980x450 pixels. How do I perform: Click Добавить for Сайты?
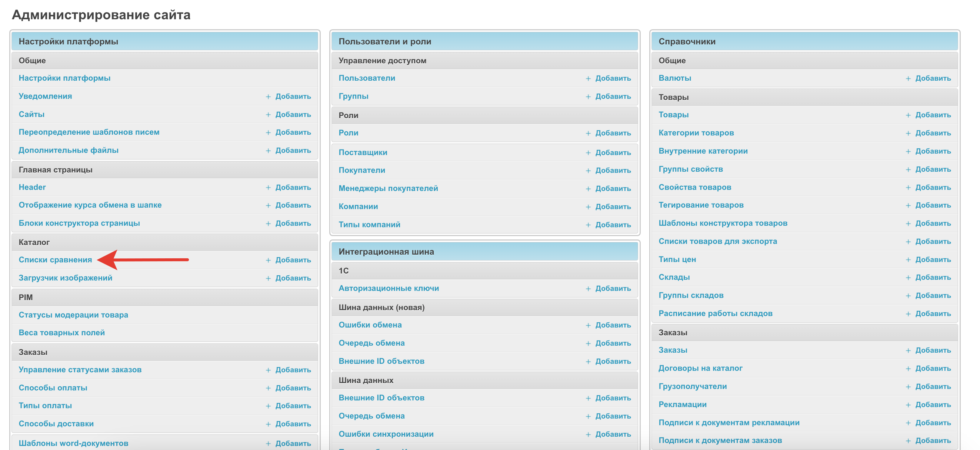tap(293, 114)
